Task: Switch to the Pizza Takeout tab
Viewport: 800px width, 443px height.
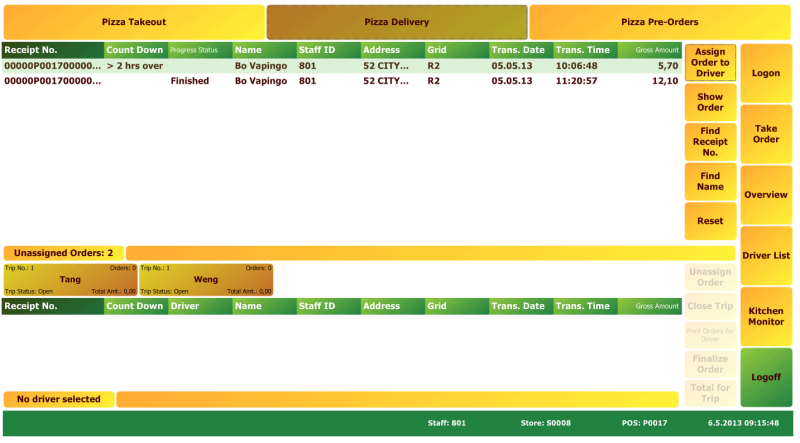Action: pos(134,22)
